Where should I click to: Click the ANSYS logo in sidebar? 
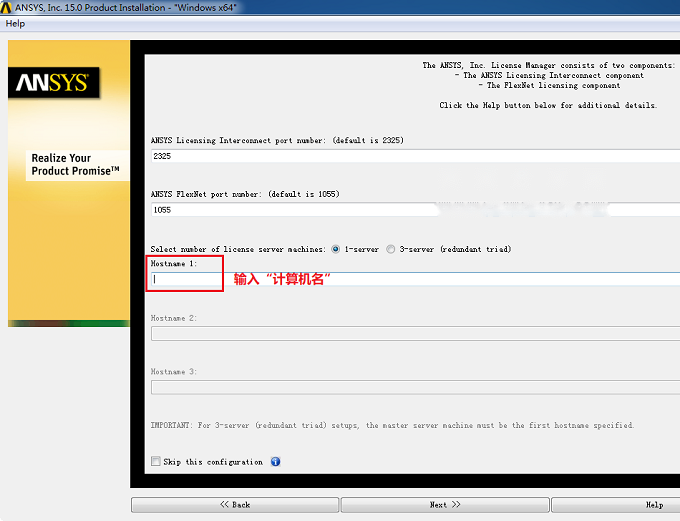54,82
